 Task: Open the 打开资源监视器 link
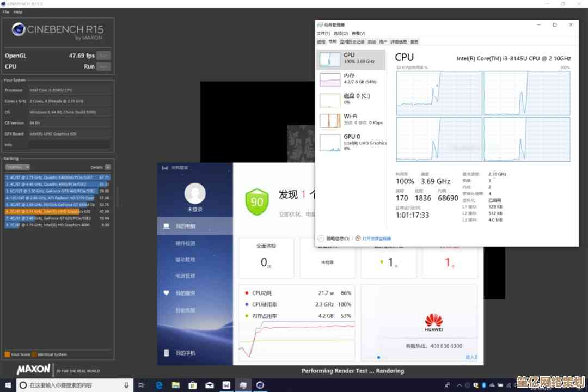point(376,238)
